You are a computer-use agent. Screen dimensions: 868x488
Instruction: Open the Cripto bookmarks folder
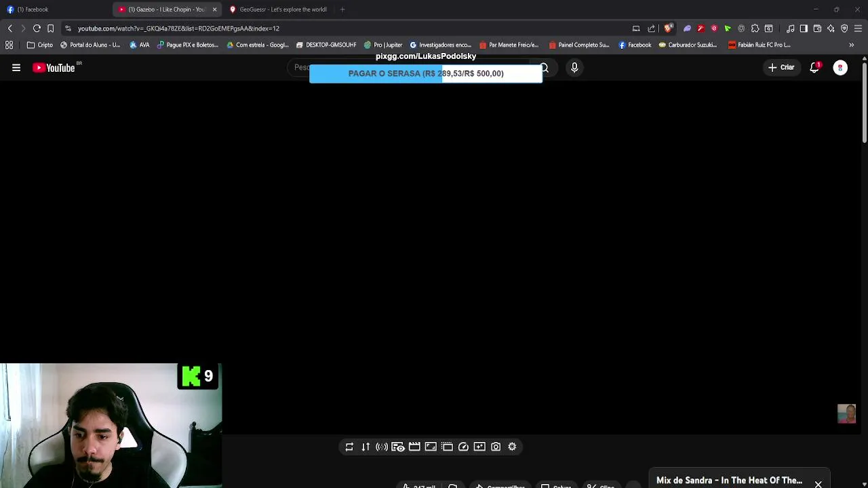(39, 45)
